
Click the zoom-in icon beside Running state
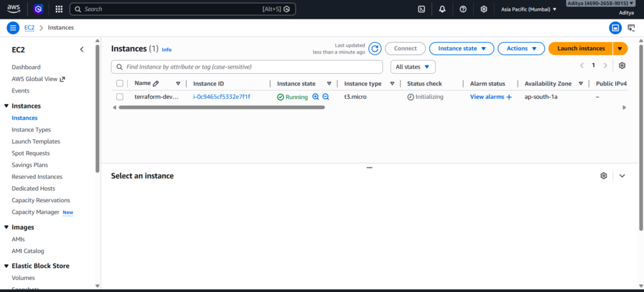316,97
